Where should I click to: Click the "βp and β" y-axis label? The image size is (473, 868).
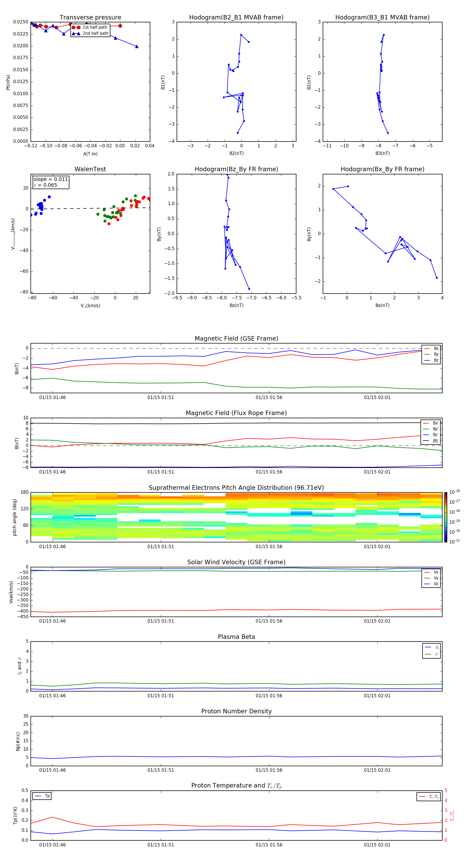coord(19,666)
